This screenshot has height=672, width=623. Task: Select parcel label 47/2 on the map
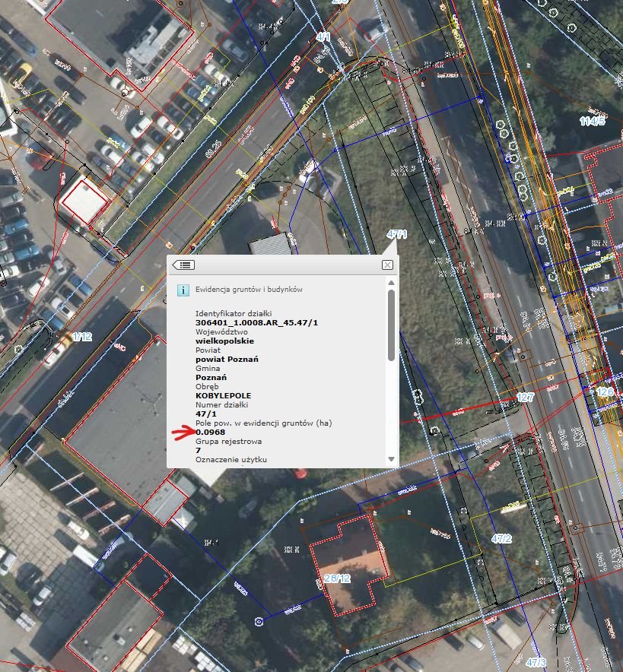coord(501,539)
